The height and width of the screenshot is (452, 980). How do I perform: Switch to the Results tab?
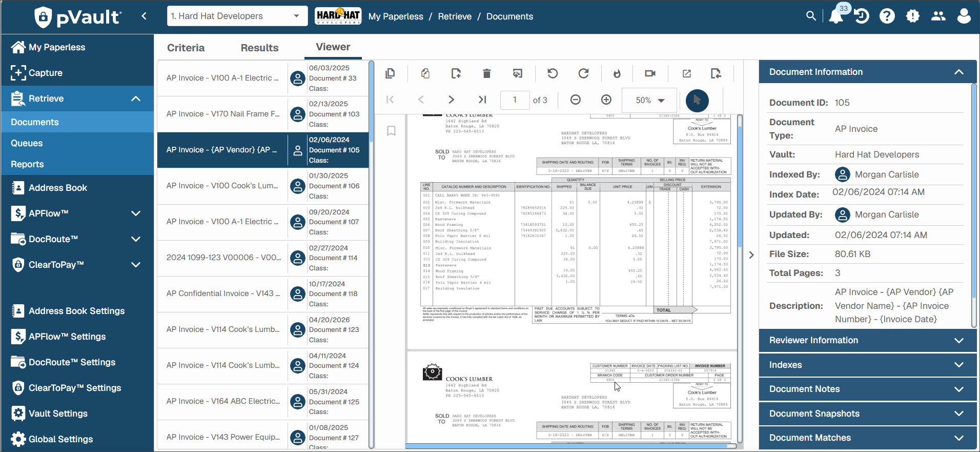click(x=259, y=48)
